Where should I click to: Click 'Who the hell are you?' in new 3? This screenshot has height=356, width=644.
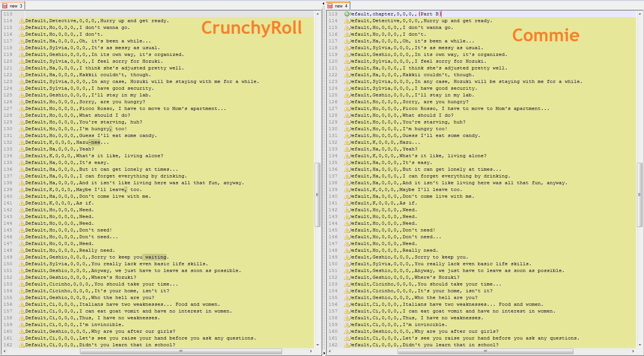coord(123,297)
